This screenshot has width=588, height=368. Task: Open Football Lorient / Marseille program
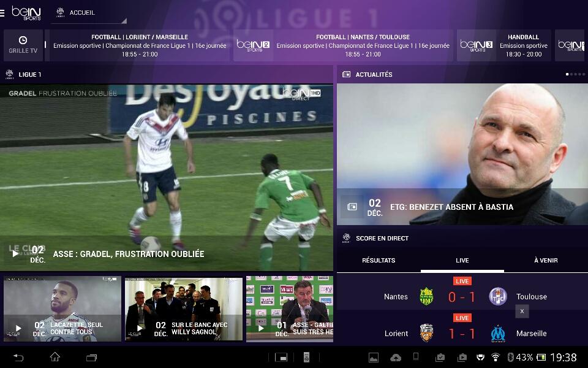(139, 45)
